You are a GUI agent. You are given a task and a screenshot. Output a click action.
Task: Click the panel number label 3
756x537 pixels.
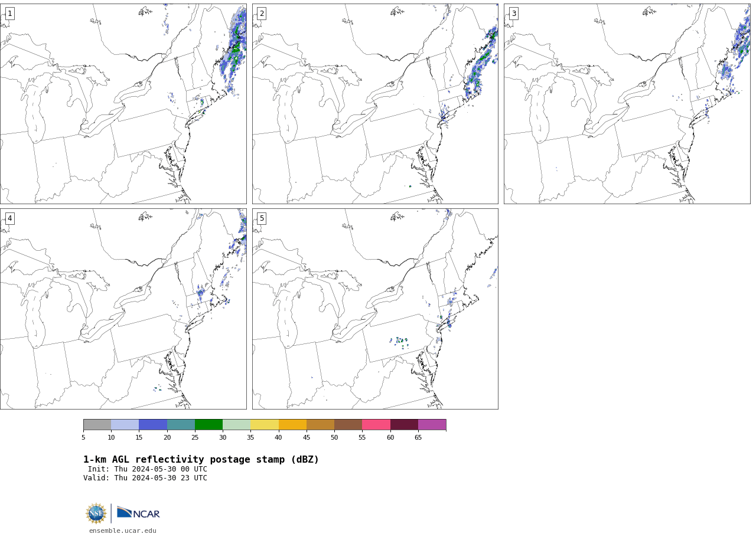(514, 14)
